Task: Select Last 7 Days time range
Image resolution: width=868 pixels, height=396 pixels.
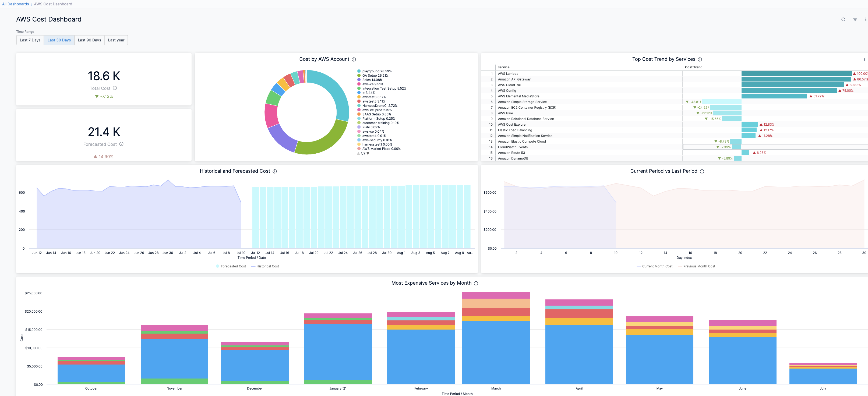Action: (30, 40)
